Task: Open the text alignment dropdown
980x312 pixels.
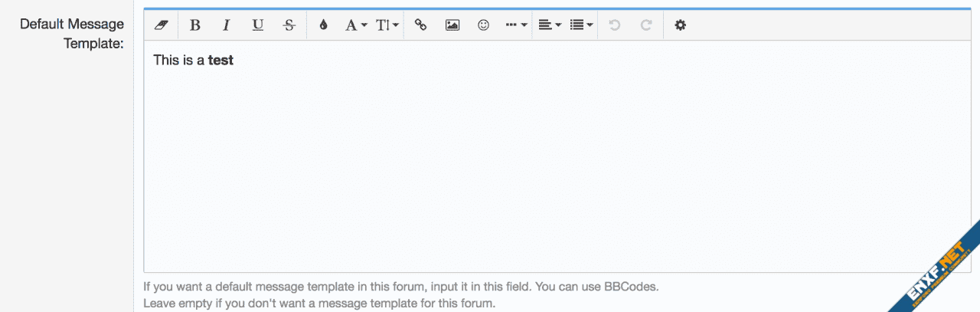Action: 550,25
